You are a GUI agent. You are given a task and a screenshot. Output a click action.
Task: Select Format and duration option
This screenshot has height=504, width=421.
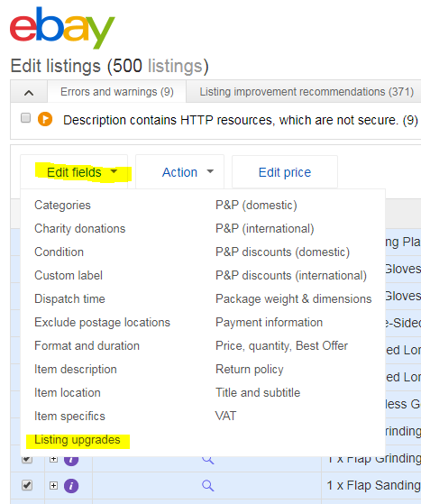click(87, 346)
